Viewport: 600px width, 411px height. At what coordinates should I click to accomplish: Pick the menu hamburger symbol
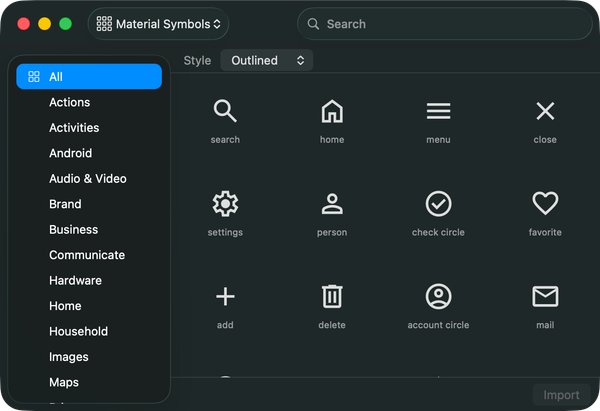point(438,111)
